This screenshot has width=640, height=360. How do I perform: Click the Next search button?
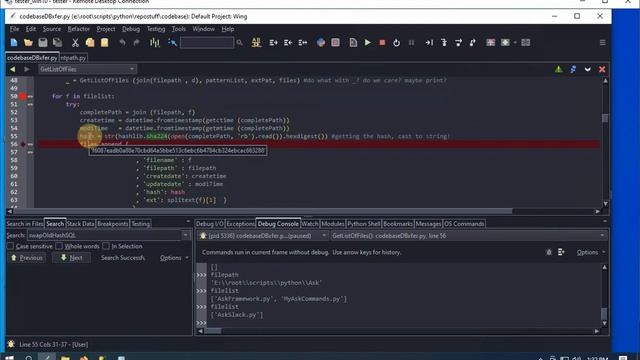point(71,258)
